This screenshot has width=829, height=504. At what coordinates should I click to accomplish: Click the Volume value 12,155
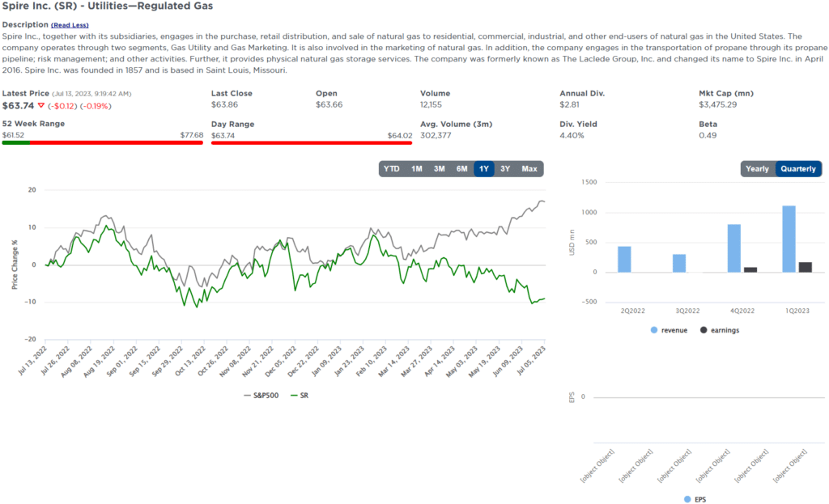click(431, 104)
